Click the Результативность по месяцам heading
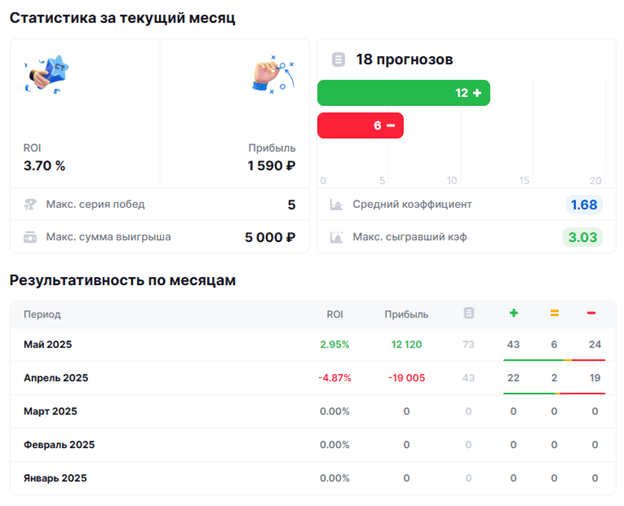The height and width of the screenshot is (506, 624). (123, 280)
